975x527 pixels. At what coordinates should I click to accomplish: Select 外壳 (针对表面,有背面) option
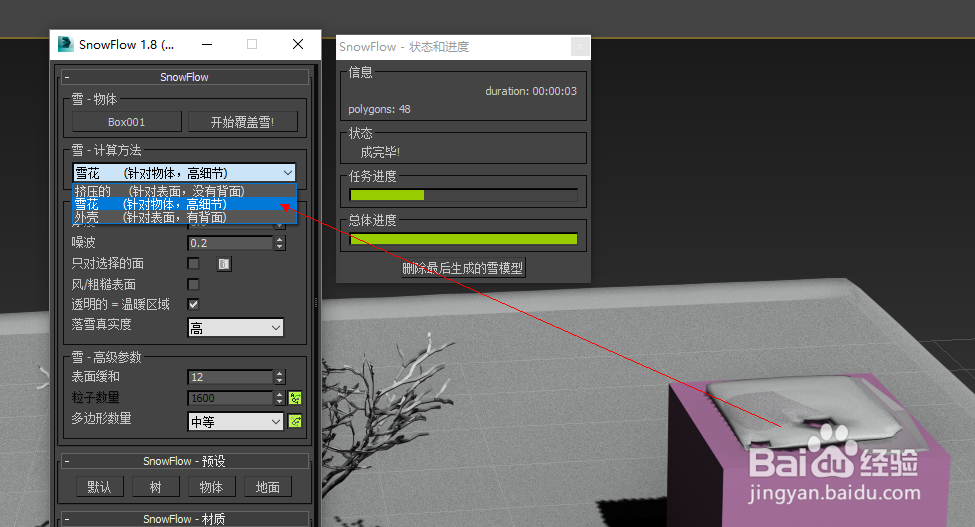(184, 217)
